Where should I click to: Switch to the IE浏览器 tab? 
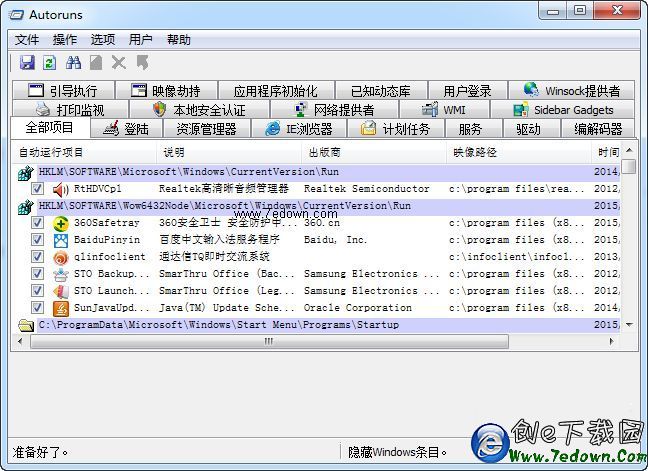coord(299,129)
